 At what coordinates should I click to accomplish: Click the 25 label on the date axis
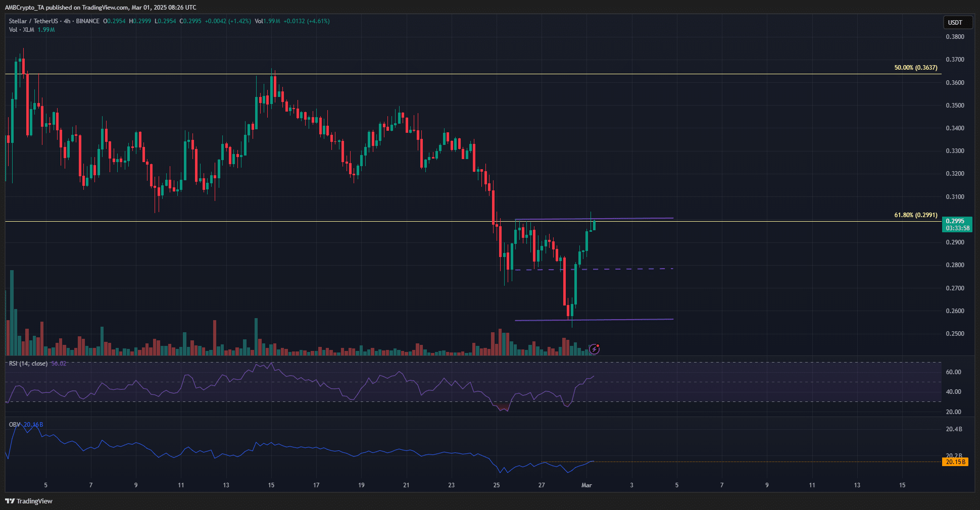point(497,485)
